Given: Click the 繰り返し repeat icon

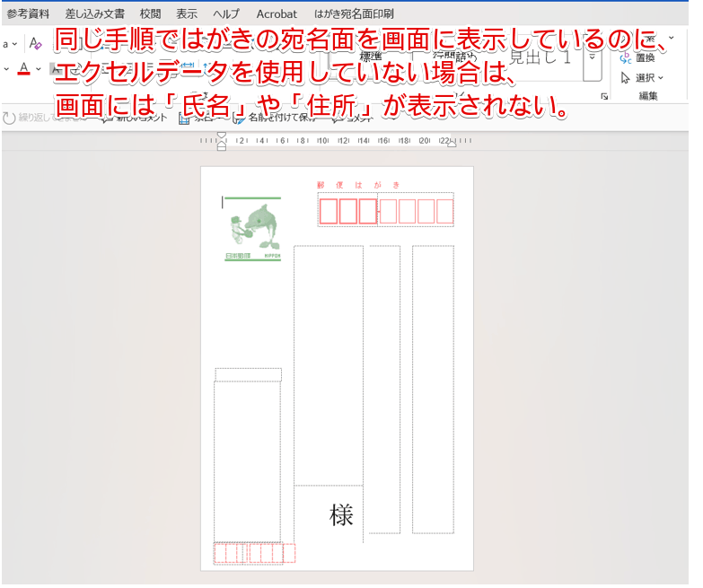Looking at the screenshot, I should pos(9,118).
